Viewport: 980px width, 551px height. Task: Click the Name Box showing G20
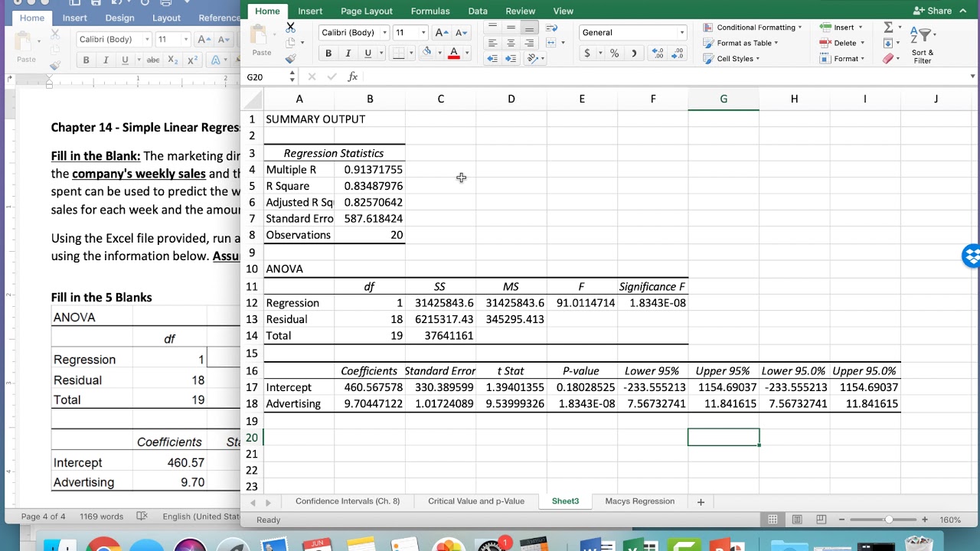[266, 77]
